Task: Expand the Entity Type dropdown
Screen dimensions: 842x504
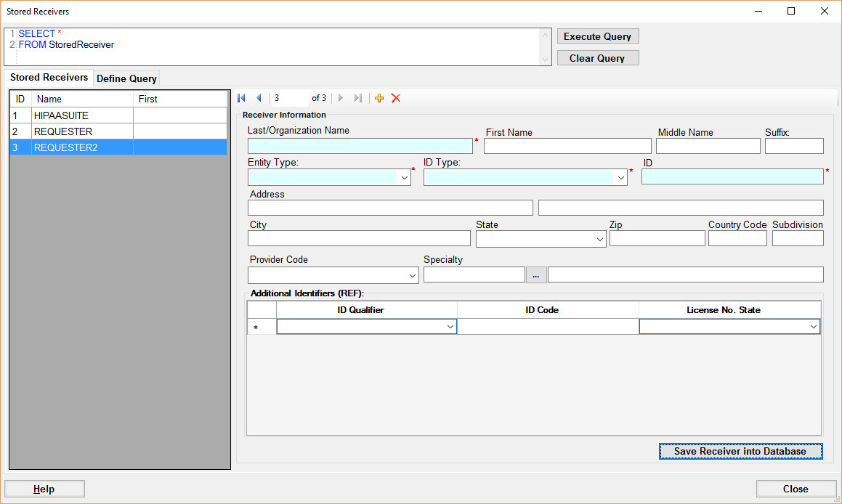Action: (404, 177)
